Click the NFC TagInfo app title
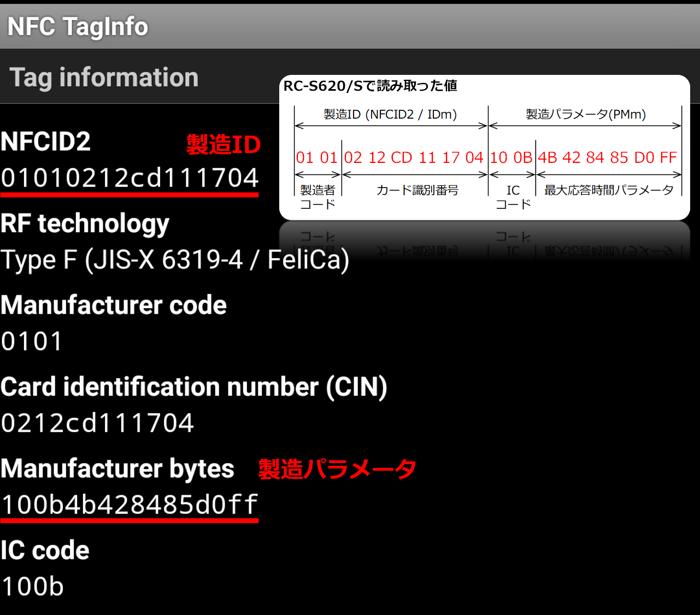Image resolution: width=700 pixels, height=615 pixels. (78, 26)
